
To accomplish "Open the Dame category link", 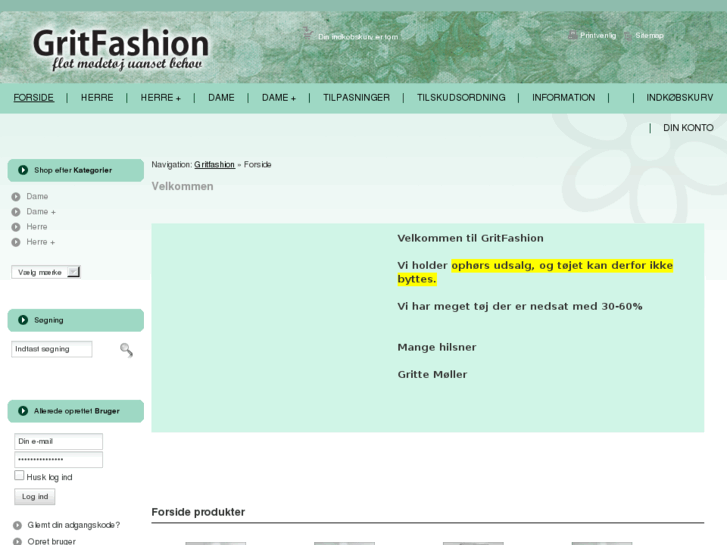I will coord(37,197).
